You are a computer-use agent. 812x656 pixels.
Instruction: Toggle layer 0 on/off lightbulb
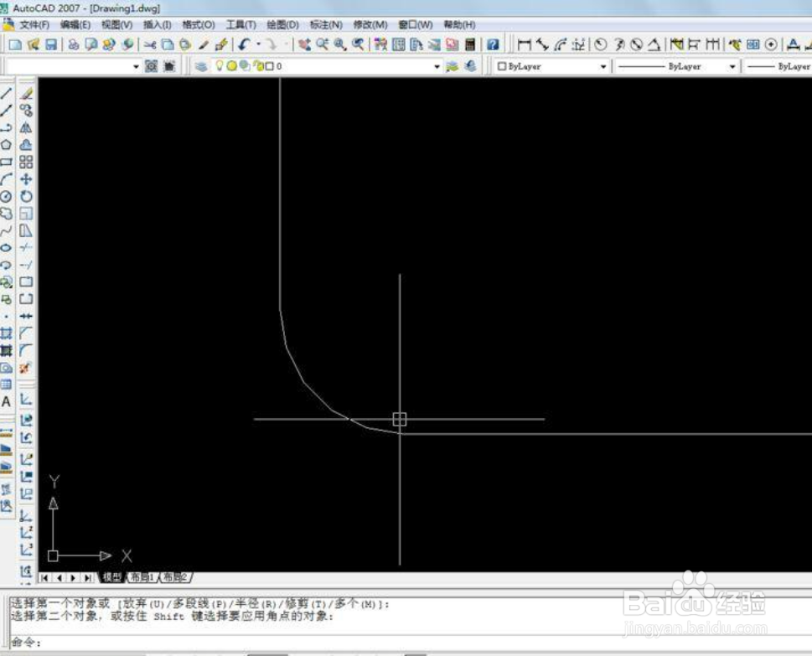[220, 65]
